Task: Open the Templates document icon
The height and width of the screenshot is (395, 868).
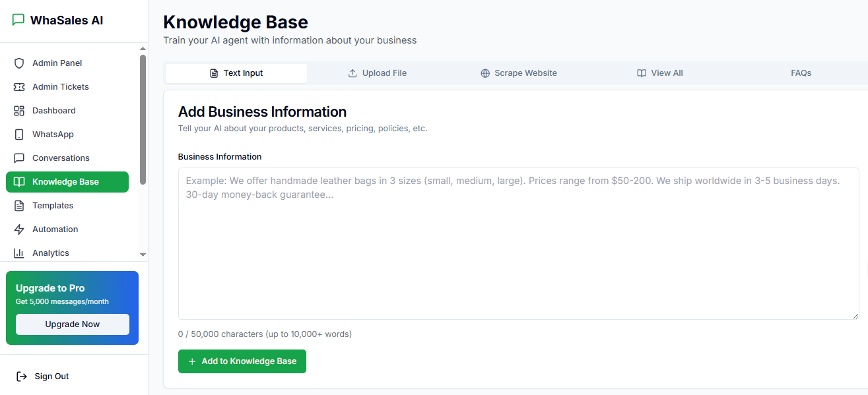Action: coord(20,205)
